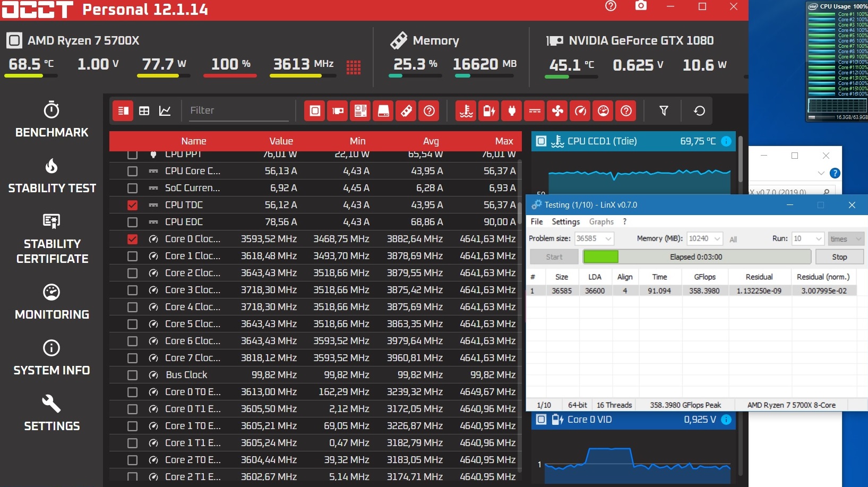Select the split table-and-graph view icon
Image resolution: width=868 pixels, height=487 pixels.
(x=123, y=110)
